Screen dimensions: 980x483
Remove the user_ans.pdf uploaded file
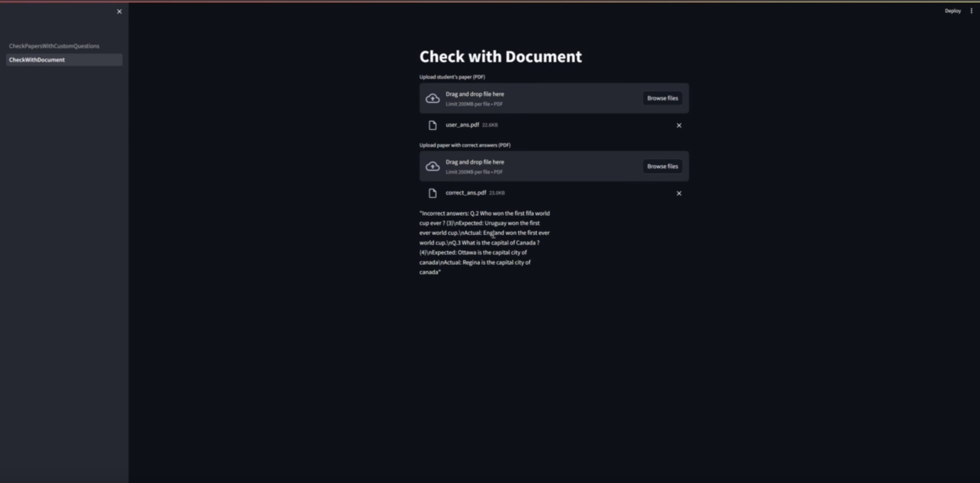[x=679, y=125]
